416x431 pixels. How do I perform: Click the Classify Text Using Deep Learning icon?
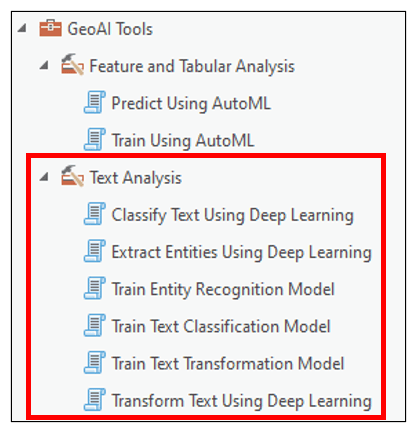[x=95, y=214]
